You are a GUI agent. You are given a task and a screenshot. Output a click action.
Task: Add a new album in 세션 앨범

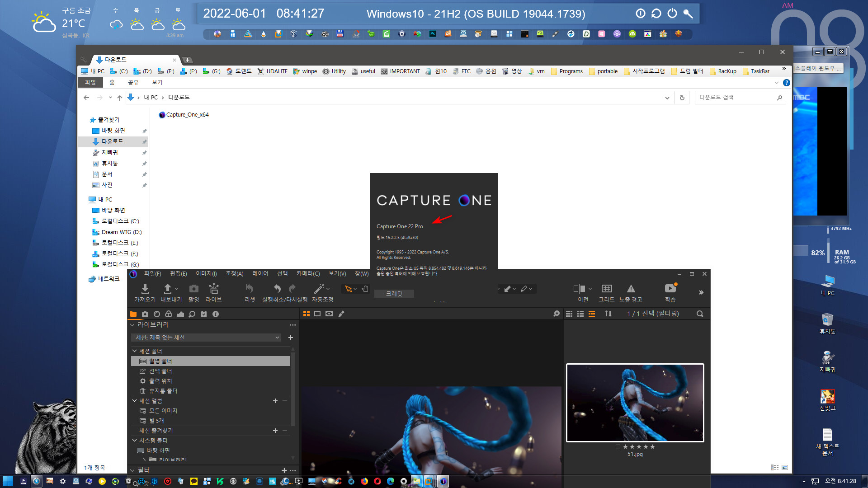coord(275,401)
